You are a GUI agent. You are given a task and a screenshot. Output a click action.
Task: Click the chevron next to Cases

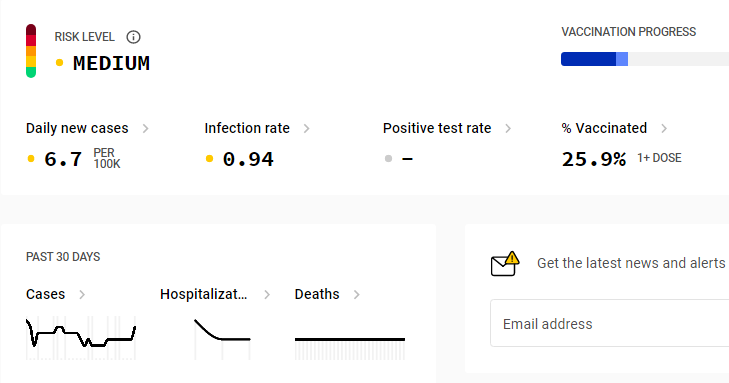pos(82,294)
